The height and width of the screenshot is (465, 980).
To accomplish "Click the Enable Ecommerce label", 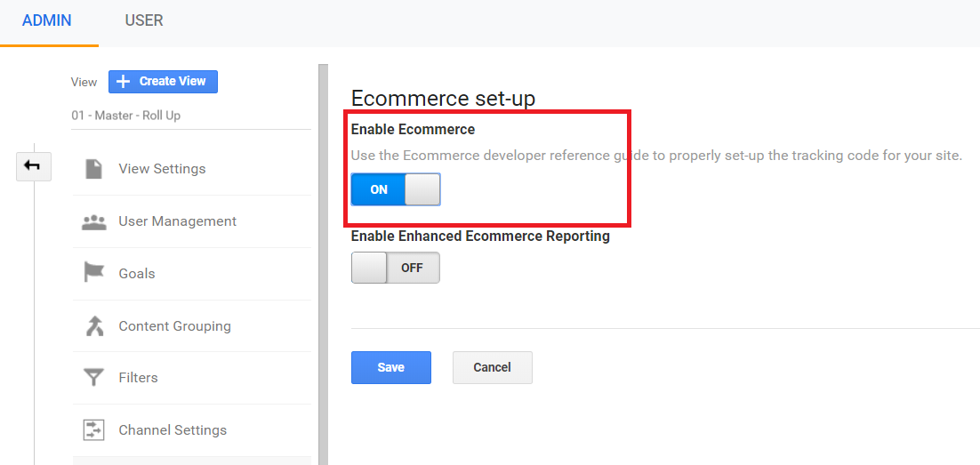I will pyautogui.click(x=414, y=130).
